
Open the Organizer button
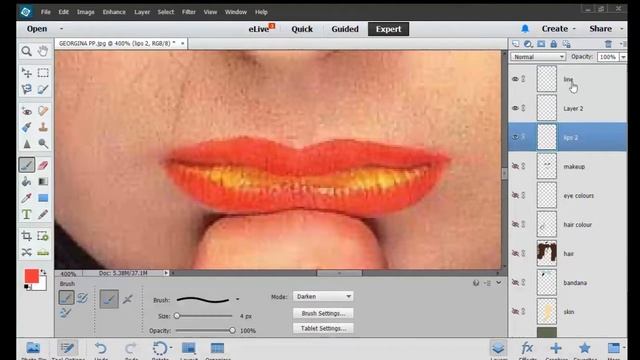pyautogui.click(x=218, y=350)
